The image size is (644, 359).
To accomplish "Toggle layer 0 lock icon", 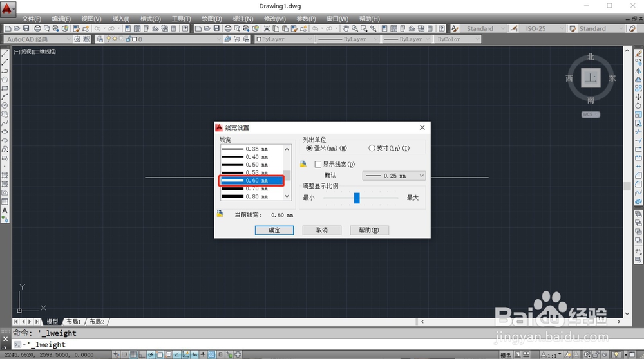I will (129, 39).
